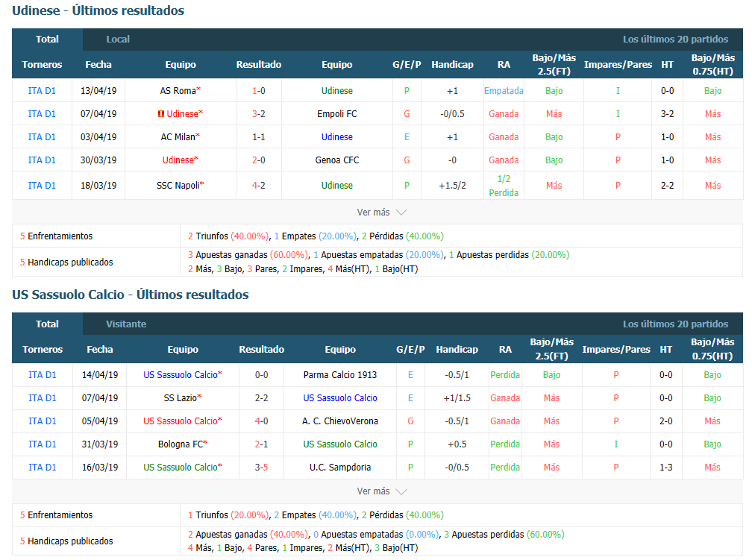Click AS Roma team name
The height and width of the screenshot is (560, 752).
coord(178,91)
